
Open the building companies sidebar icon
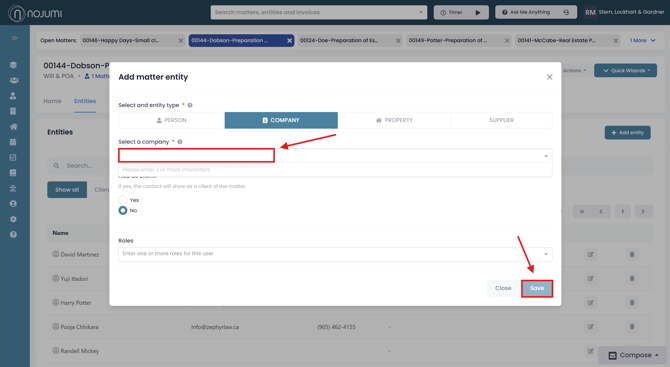[13, 111]
